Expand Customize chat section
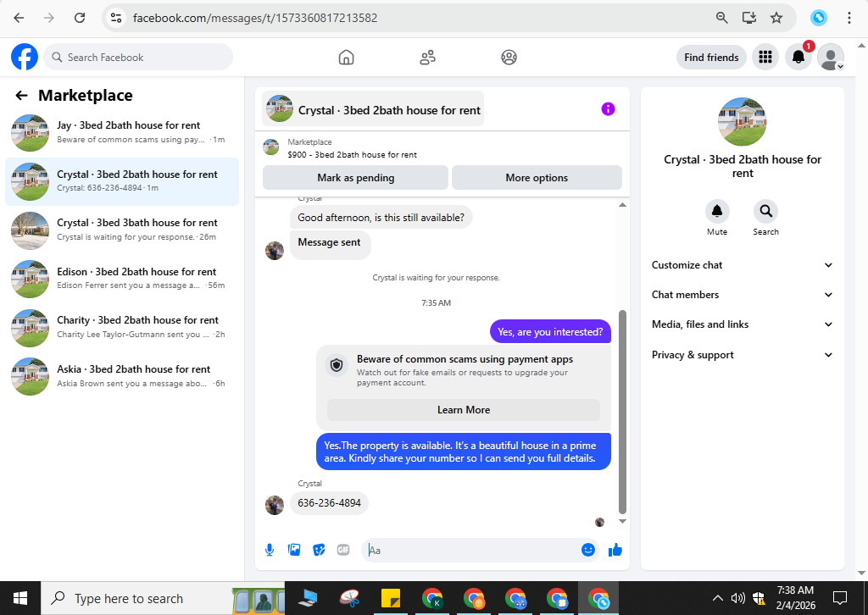The height and width of the screenshot is (615, 868). [743, 265]
